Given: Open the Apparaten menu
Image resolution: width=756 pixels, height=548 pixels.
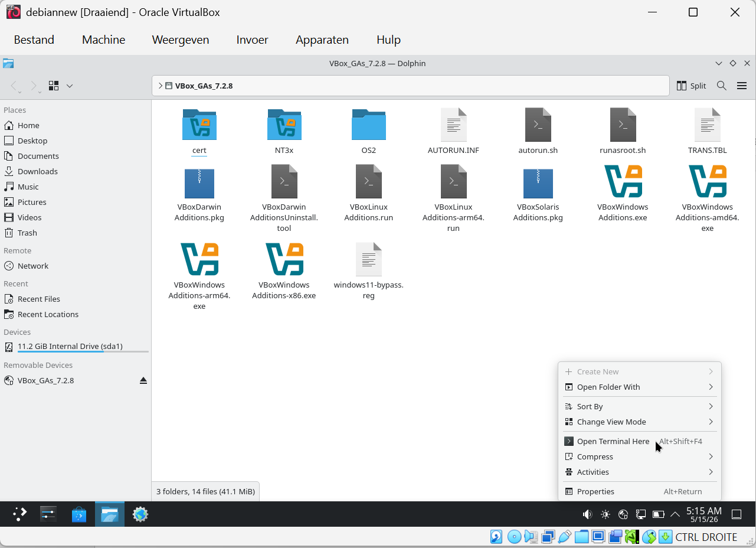Looking at the screenshot, I should (322, 40).
